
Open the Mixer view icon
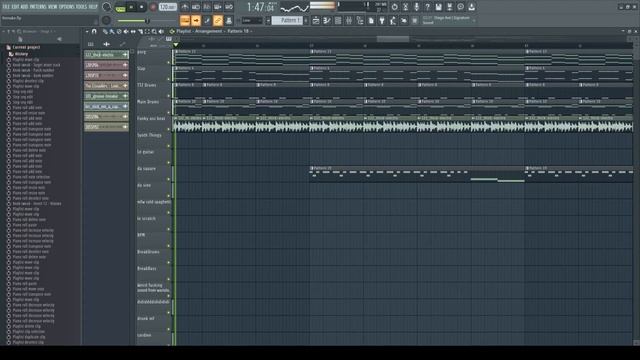(349, 20)
